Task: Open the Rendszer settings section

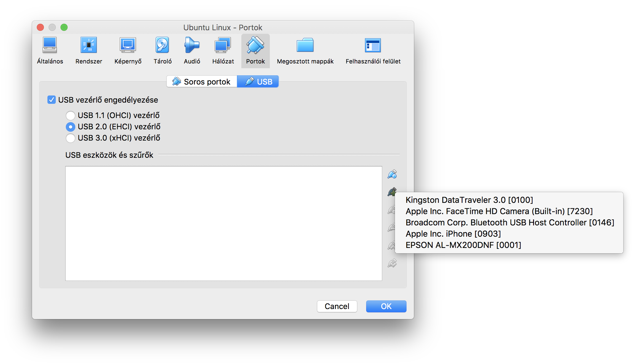Action: pyautogui.click(x=89, y=51)
